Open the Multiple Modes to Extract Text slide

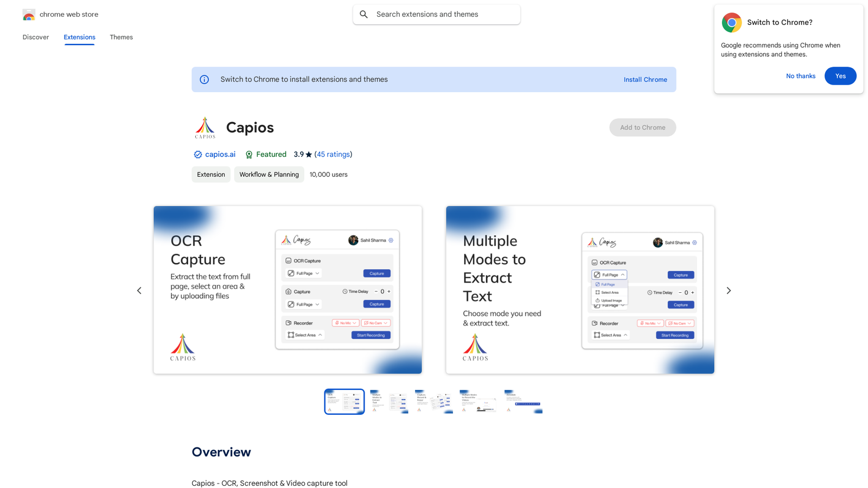pyautogui.click(x=580, y=290)
